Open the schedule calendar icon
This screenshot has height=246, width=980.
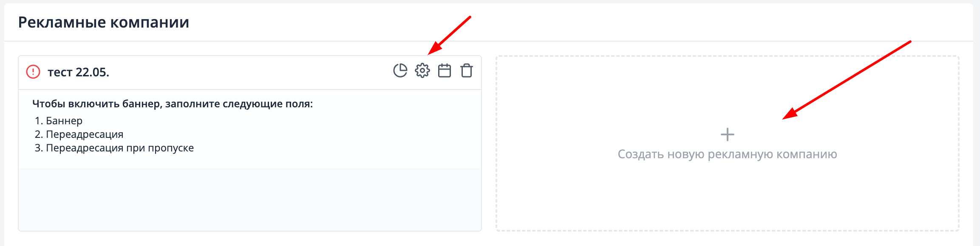coord(445,71)
